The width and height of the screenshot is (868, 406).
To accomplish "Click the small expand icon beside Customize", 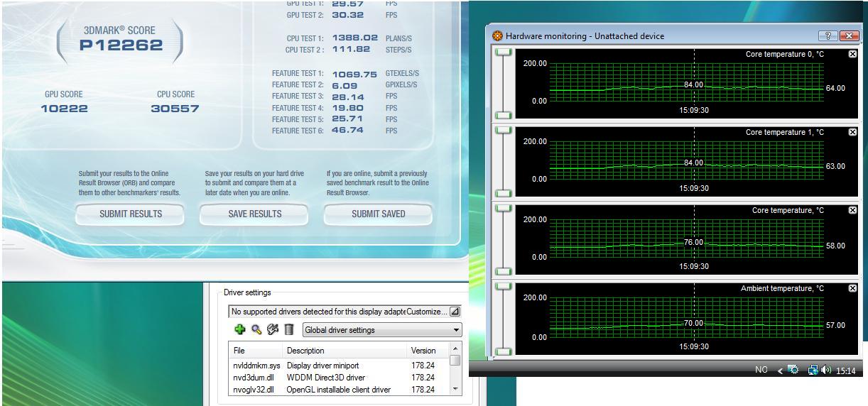I will 455,312.
